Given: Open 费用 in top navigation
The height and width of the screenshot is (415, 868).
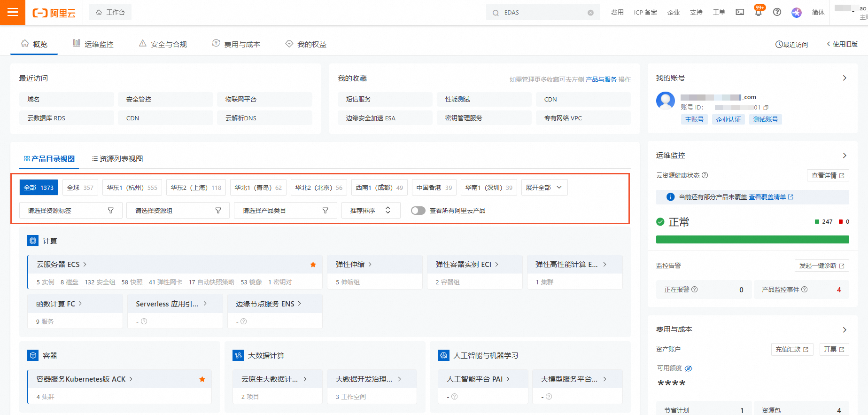Looking at the screenshot, I should point(617,12).
